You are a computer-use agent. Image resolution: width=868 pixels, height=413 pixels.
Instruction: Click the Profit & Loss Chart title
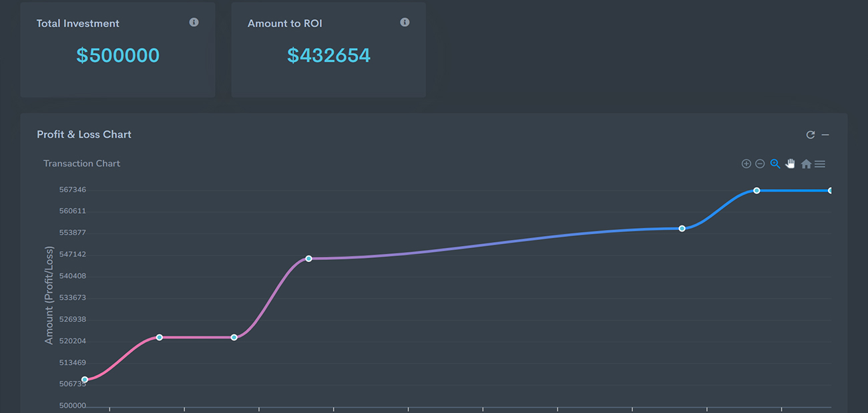[84, 134]
